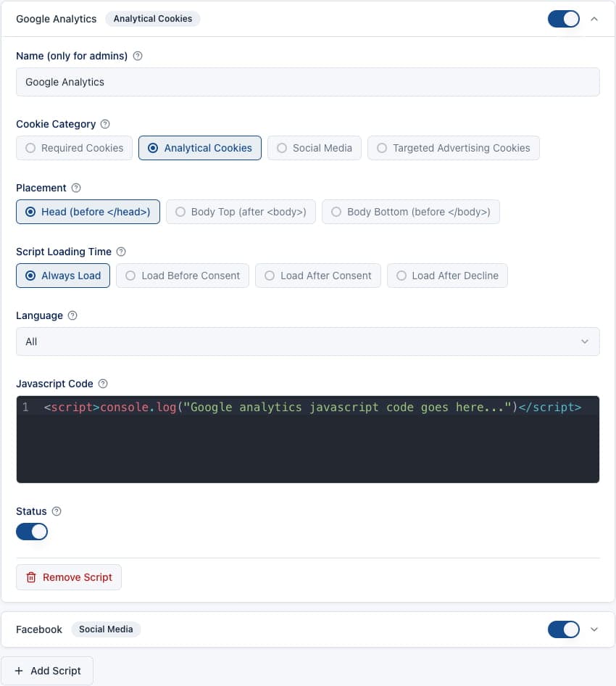Toggle the Facebook script switch
The height and width of the screenshot is (686, 616).
[x=564, y=629]
